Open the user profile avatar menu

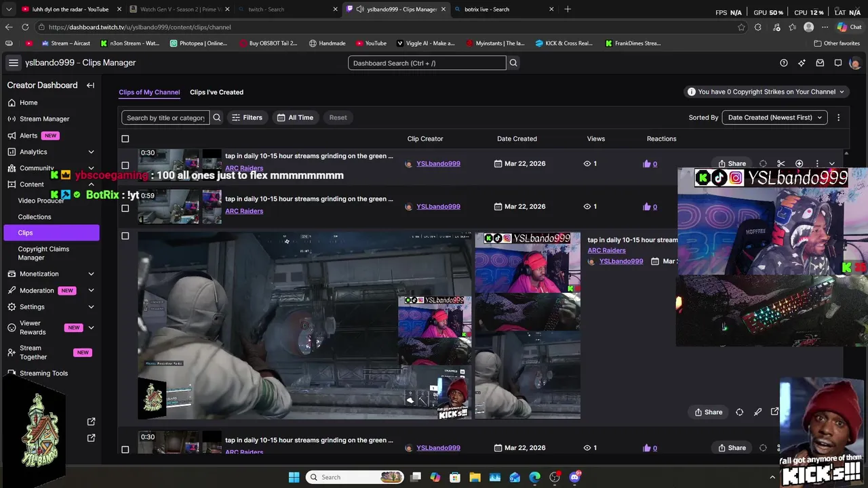[x=854, y=63]
